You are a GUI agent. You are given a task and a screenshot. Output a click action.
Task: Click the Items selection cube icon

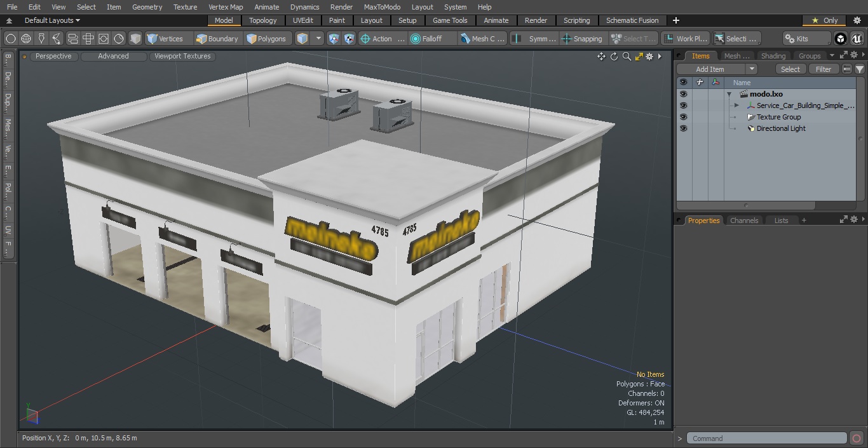tap(302, 39)
